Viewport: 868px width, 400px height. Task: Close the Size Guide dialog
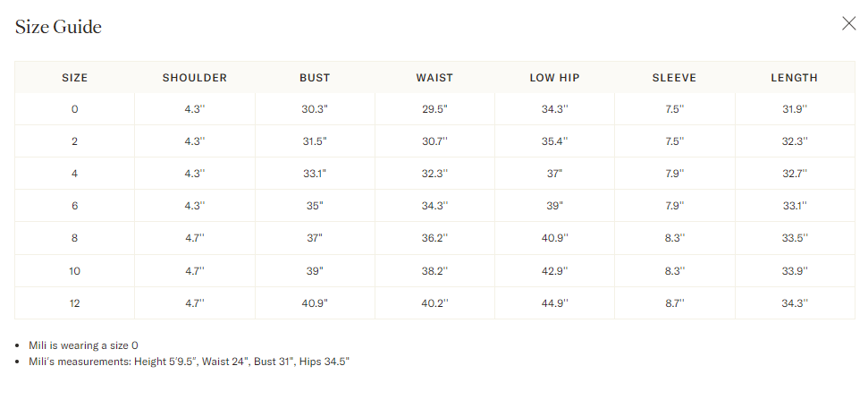pyautogui.click(x=848, y=23)
